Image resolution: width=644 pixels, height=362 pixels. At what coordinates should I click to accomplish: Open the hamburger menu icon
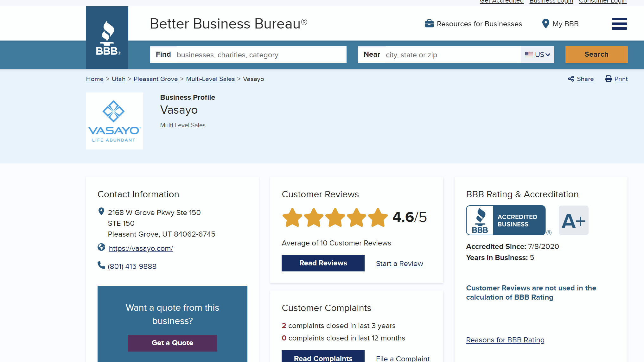(x=619, y=24)
